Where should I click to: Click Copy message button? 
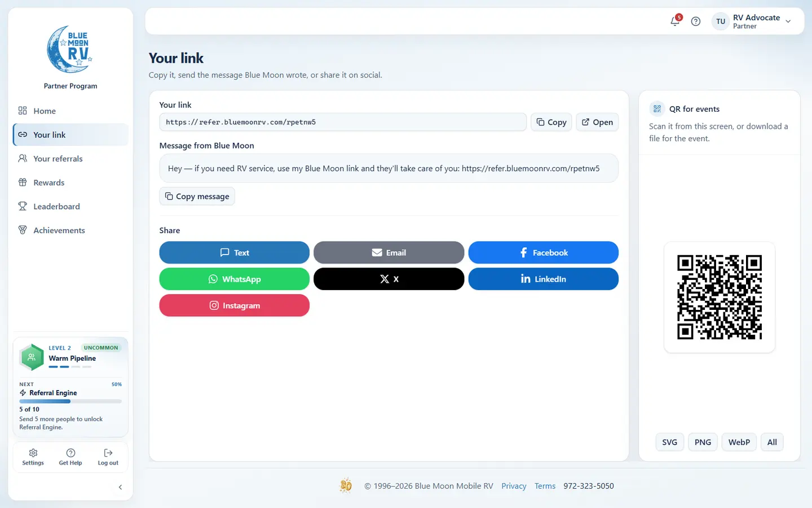click(197, 196)
